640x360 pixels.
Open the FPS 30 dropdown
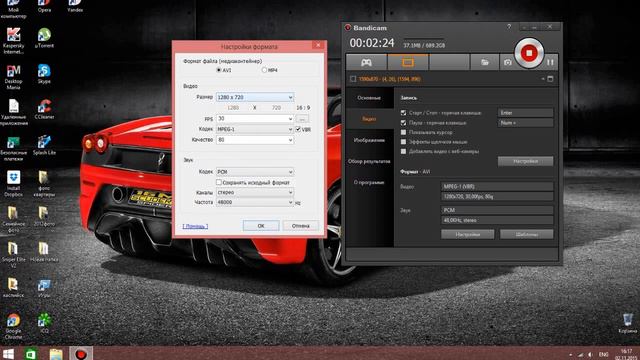(x=255, y=119)
